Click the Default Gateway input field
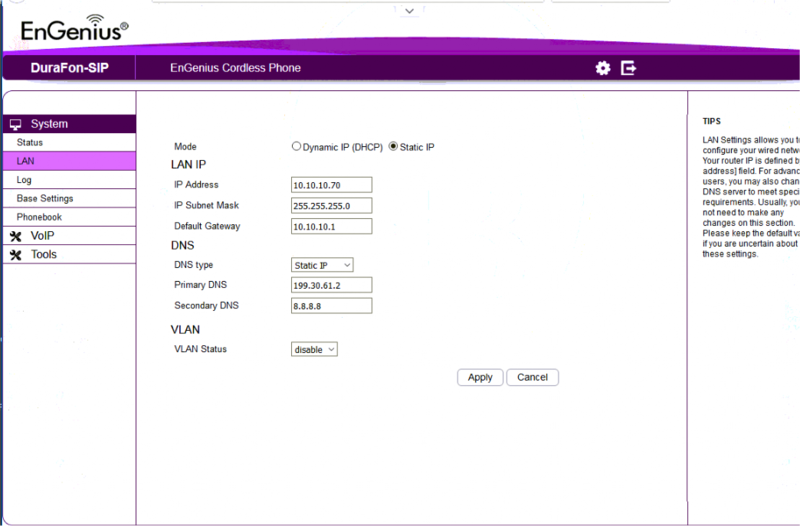The height and width of the screenshot is (526, 800). coord(331,226)
